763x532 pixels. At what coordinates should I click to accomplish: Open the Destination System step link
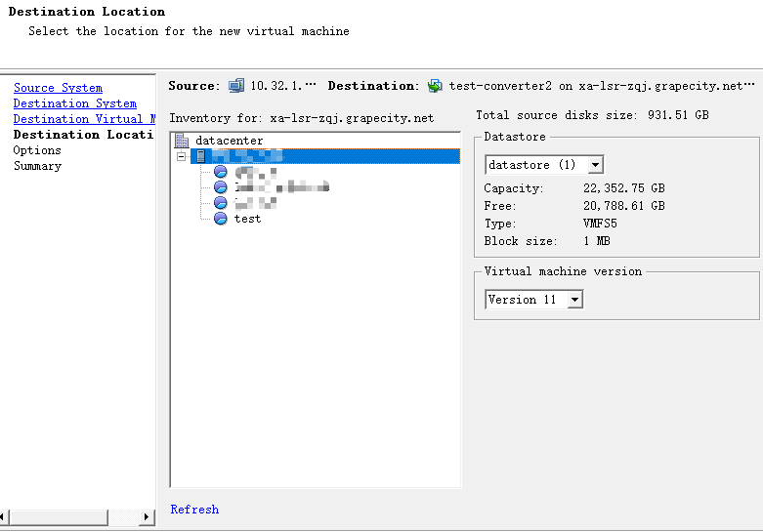coord(75,103)
